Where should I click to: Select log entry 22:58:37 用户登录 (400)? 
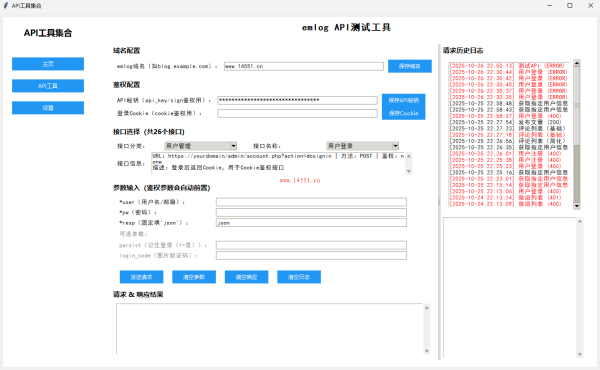[505, 116]
